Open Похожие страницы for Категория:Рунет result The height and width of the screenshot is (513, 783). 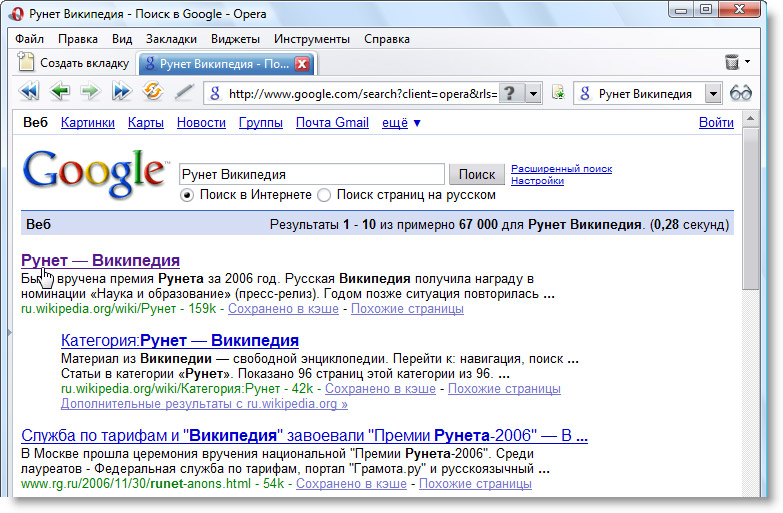click(x=504, y=389)
